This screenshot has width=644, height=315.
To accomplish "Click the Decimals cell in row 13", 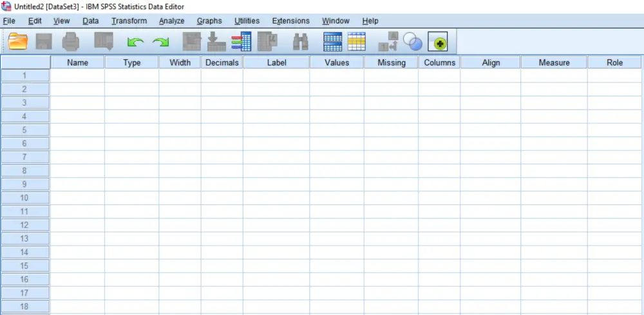I will 222,238.
